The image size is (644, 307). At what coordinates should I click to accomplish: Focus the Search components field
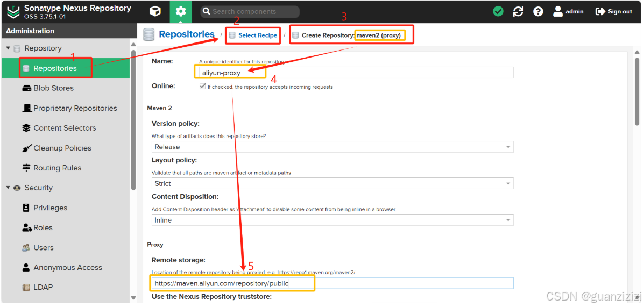pos(250,11)
